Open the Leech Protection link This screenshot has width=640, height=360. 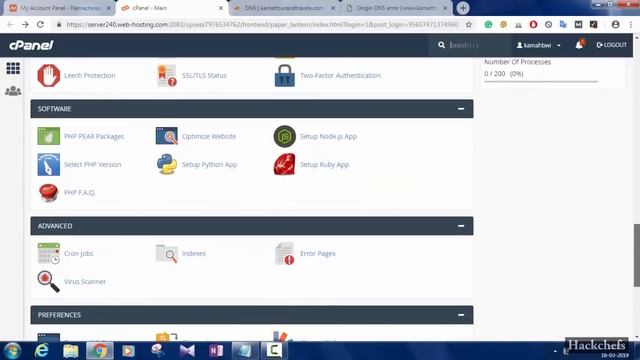tap(90, 76)
